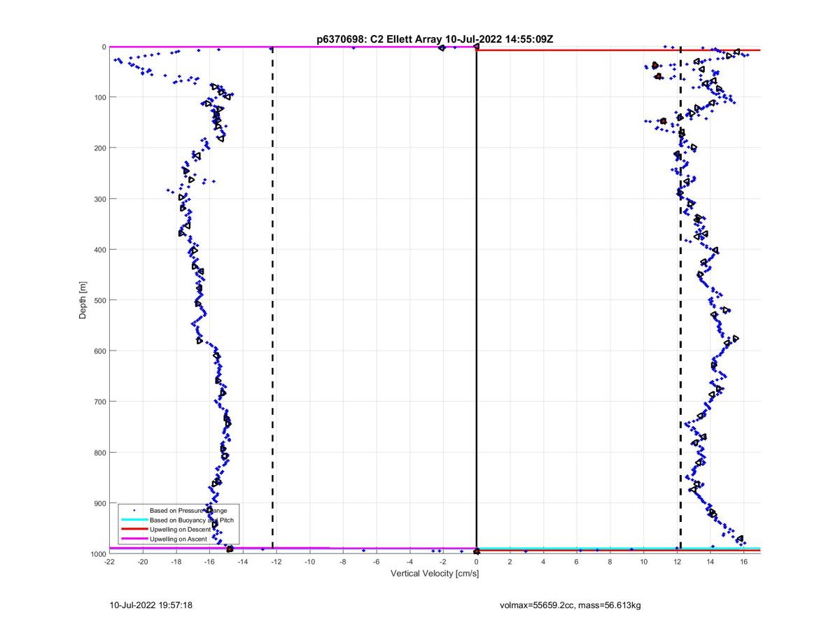Click the positive x-axis tick label '2'

click(510, 561)
